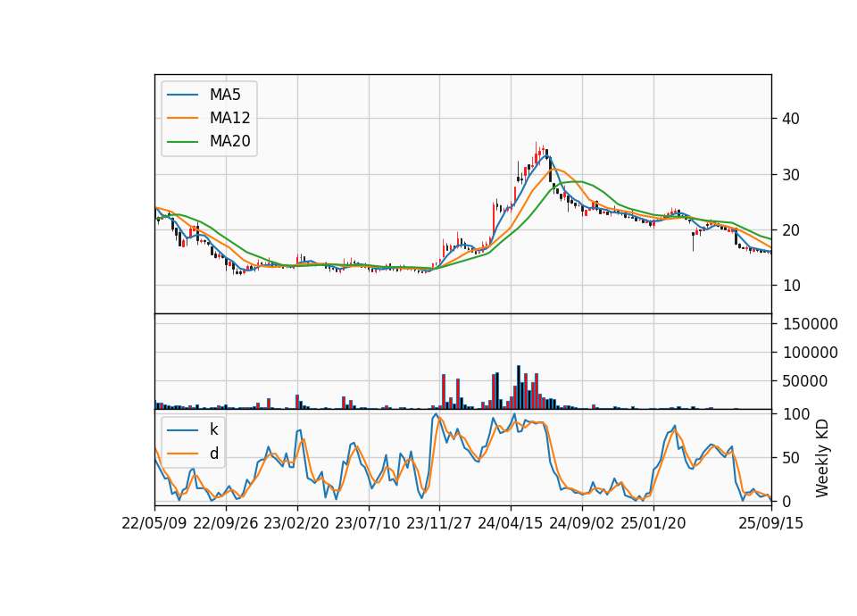
Task: Click the 23/11/27 date tick label
Action: 439,523
